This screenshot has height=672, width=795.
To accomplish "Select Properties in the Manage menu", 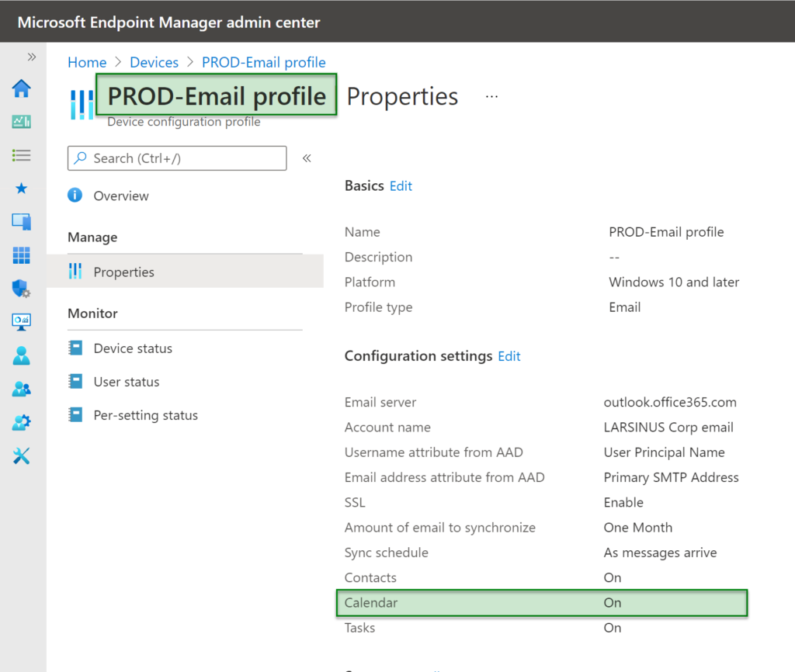I will (x=185, y=272).
